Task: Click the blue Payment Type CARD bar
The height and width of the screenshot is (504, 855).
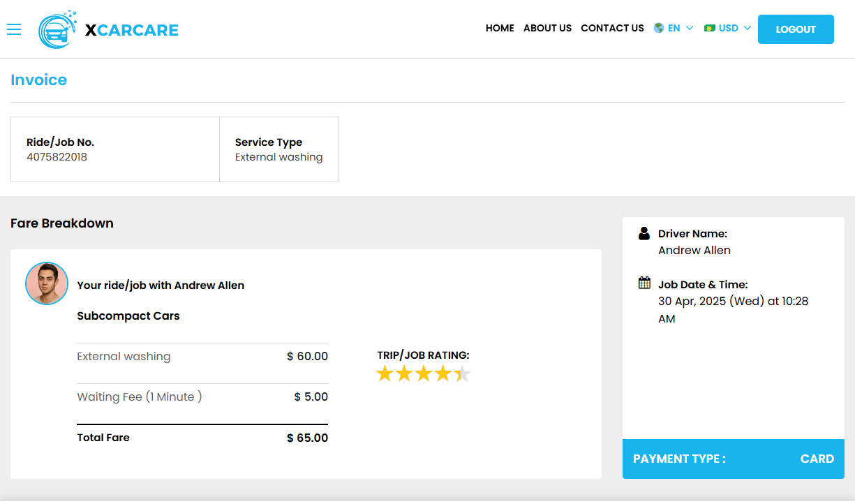Action: point(734,459)
